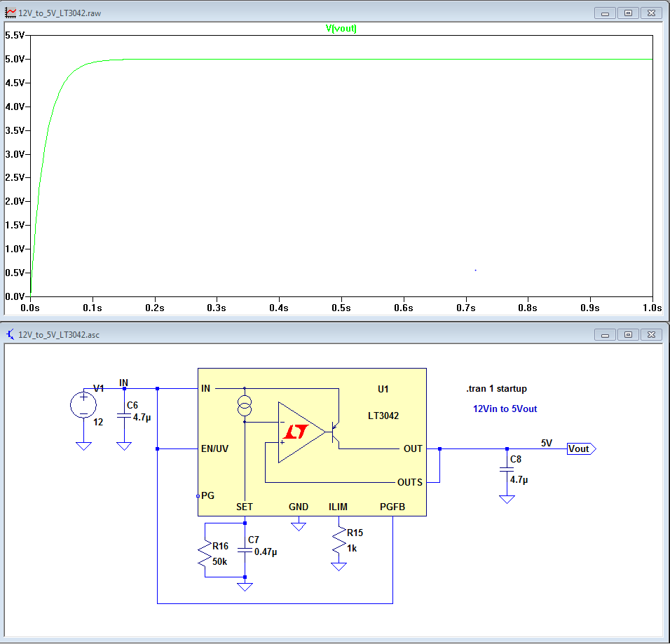The image size is (670, 644).
Task: Select resistor R16 symbol
Action: click(x=205, y=554)
